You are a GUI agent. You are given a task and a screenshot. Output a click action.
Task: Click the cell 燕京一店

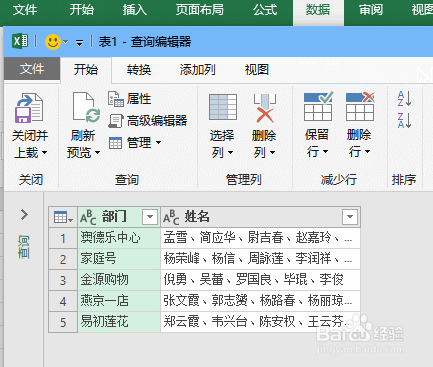pyautogui.click(x=119, y=301)
